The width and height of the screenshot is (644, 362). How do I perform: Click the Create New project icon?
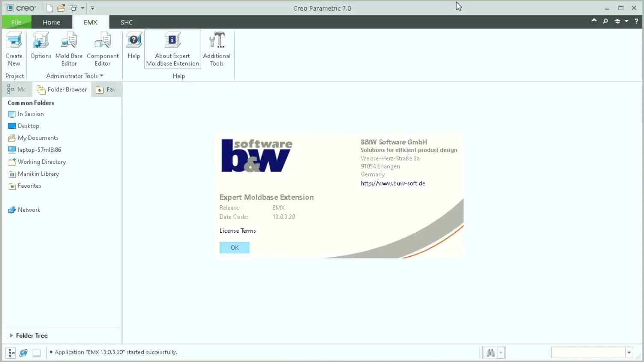point(14,49)
